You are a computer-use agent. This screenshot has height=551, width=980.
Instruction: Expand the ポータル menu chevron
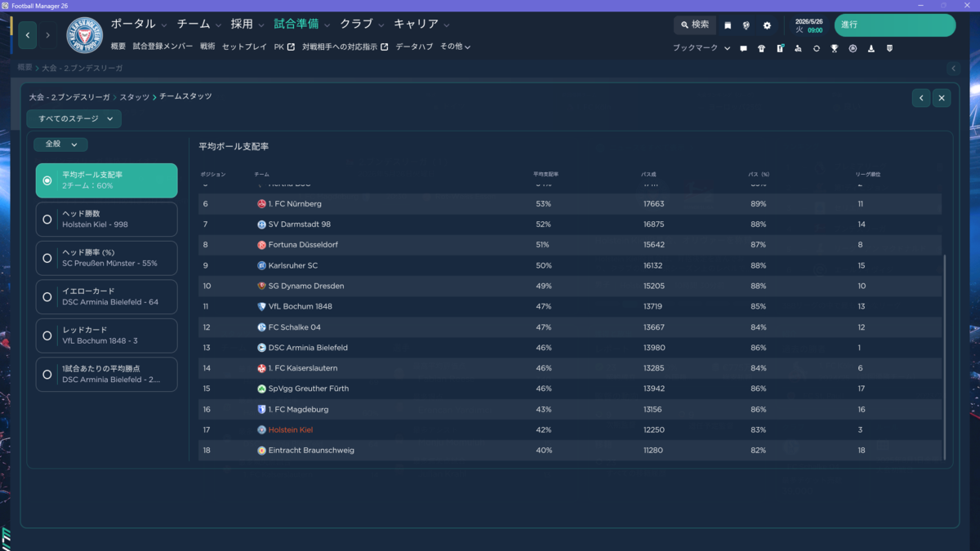(164, 25)
